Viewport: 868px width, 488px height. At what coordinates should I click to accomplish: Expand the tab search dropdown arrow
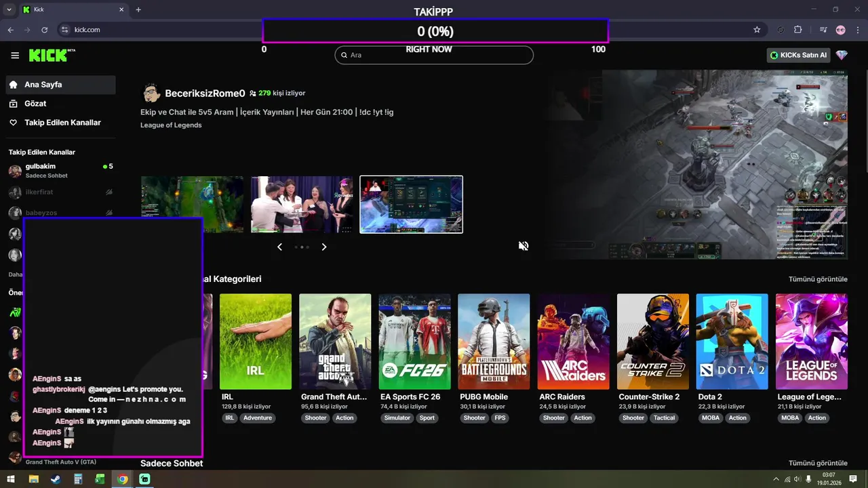pyautogui.click(x=9, y=9)
